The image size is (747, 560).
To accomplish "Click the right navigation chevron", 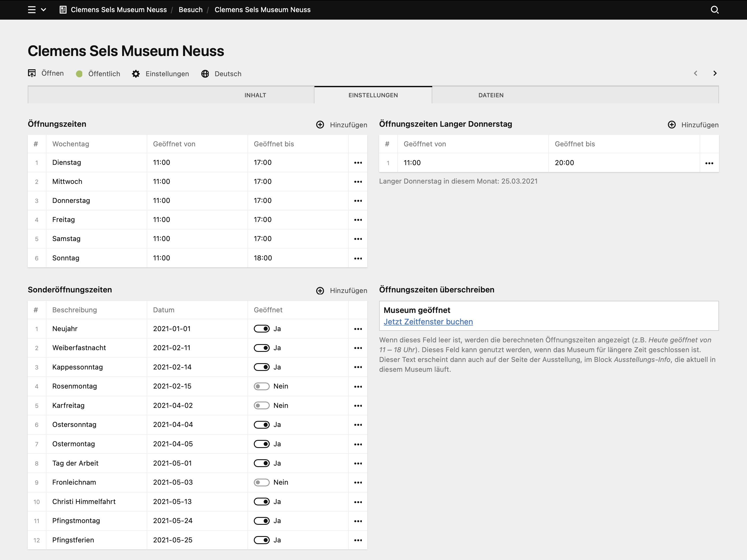I will pos(715,73).
